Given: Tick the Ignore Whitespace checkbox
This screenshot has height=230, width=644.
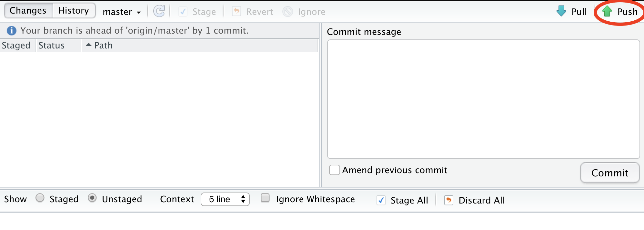Looking at the screenshot, I should pyautogui.click(x=265, y=198).
